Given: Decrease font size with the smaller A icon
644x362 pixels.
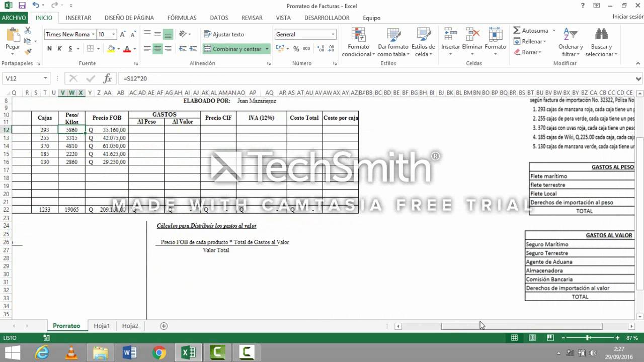Looking at the screenshot, I should 132,34.
